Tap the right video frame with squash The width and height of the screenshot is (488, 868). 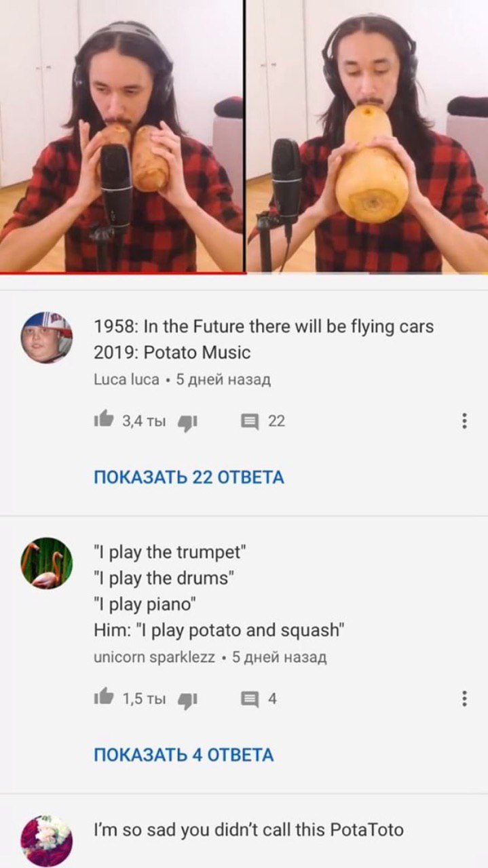click(x=367, y=136)
